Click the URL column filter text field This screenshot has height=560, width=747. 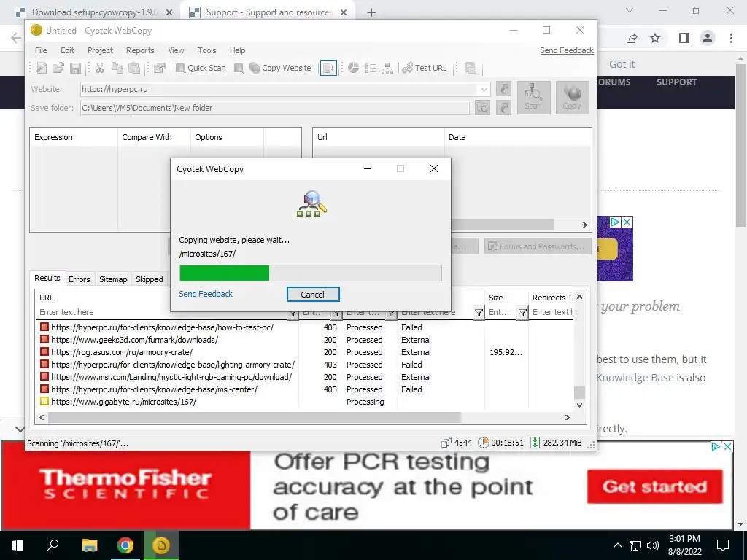pyautogui.click(x=162, y=312)
